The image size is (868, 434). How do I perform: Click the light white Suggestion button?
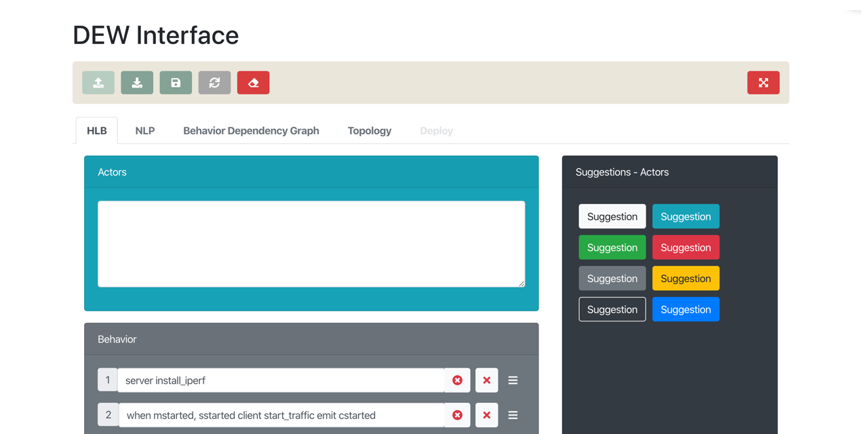point(612,216)
